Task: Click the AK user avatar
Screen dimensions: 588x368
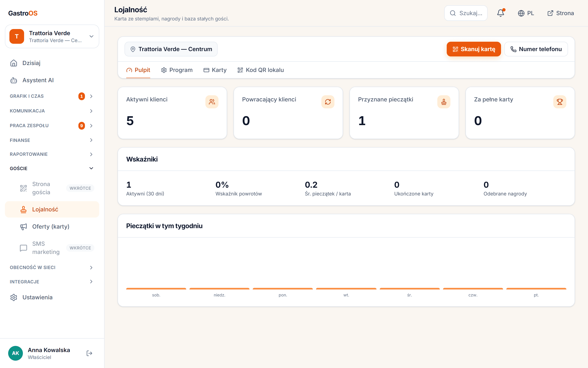Action: coord(16,353)
